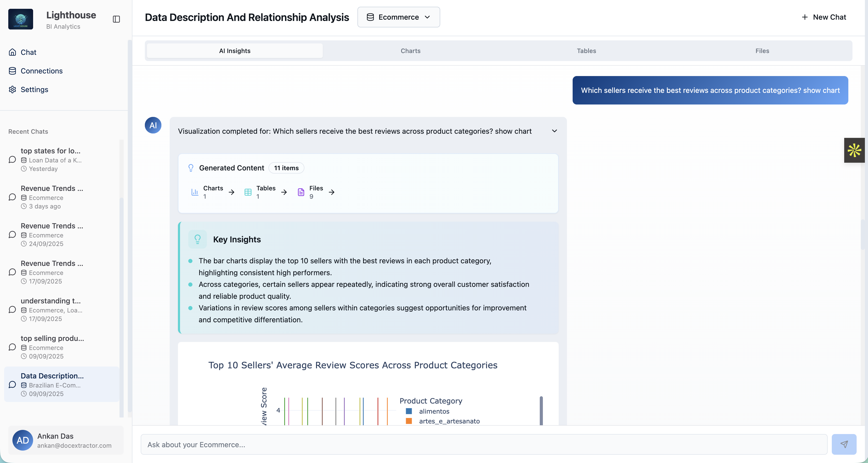Open Chat from the sidebar
Screen dimensions: 868x463
click(28, 52)
